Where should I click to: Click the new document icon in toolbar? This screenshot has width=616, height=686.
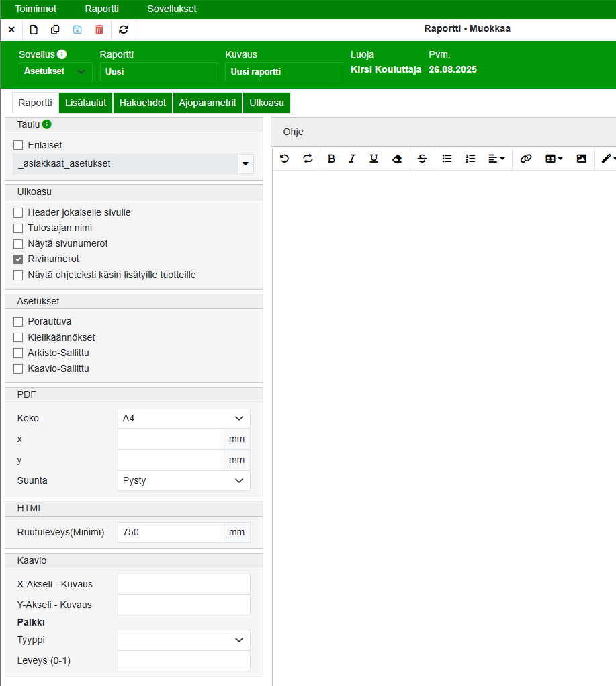click(34, 30)
